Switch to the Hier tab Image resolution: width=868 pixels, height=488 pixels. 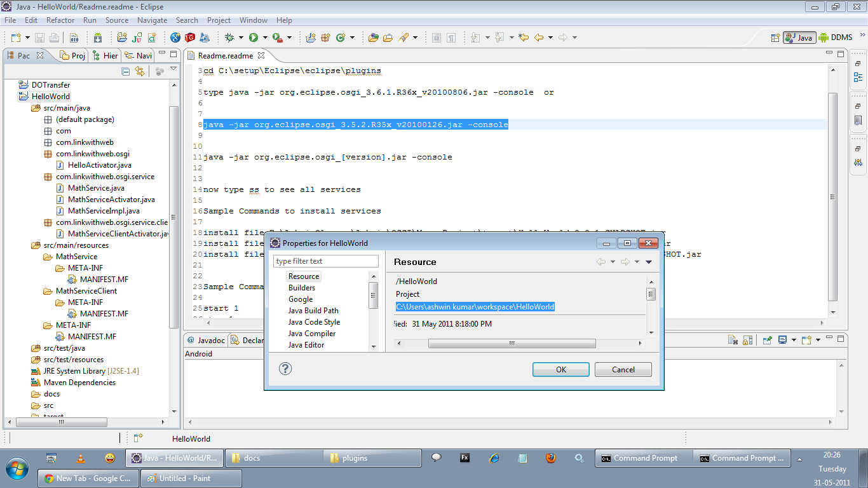click(105, 56)
